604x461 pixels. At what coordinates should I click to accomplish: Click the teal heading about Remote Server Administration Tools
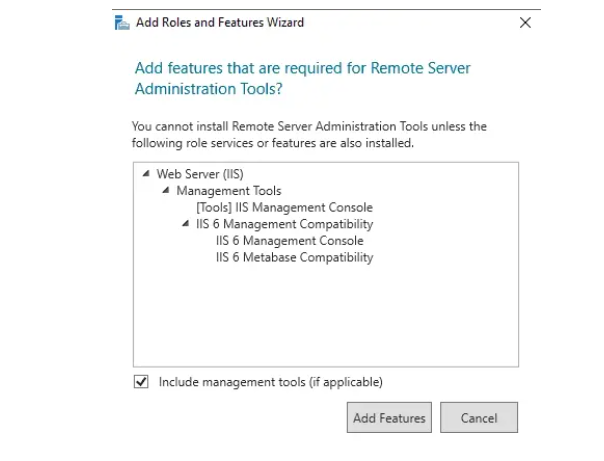coord(302,78)
